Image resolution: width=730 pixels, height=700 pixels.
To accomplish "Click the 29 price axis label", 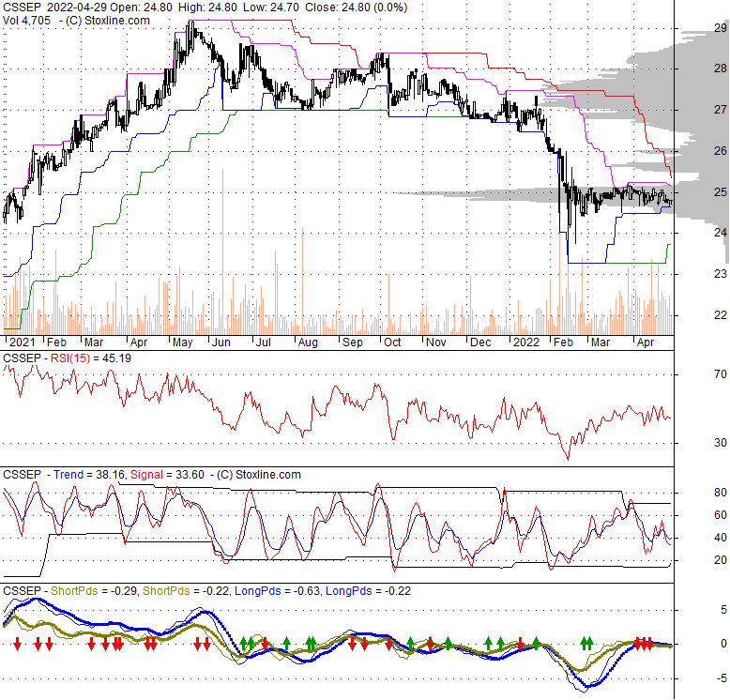I will tap(721, 28).
